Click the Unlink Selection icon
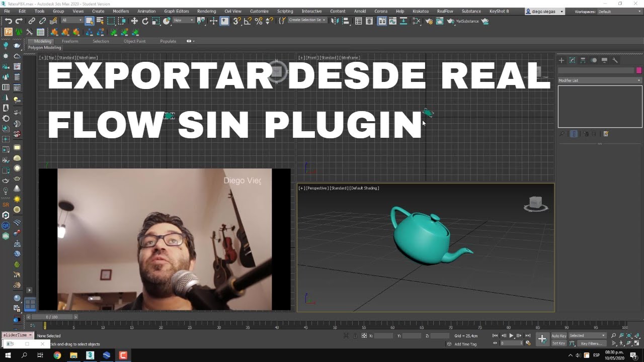The height and width of the screenshot is (362, 644). point(42,21)
